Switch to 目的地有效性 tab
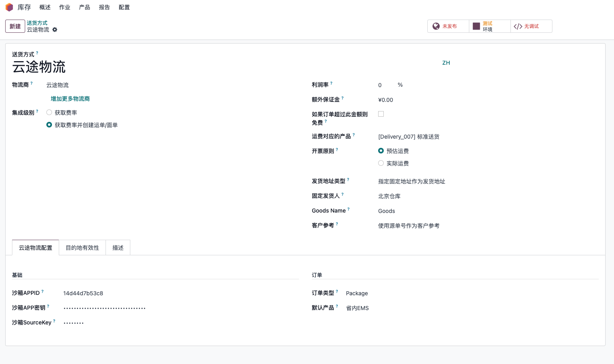This screenshot has width=614, height=364. (x=82, y=248)
